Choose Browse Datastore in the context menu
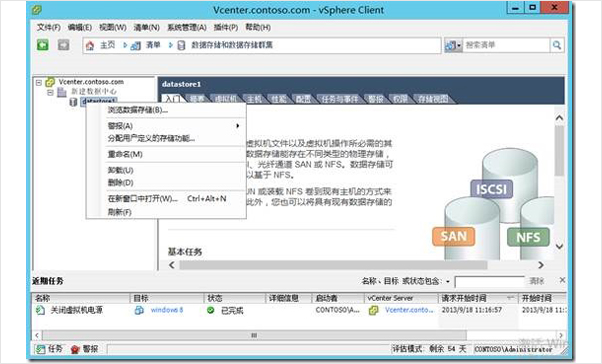602x364 pixels. (138, 110)
